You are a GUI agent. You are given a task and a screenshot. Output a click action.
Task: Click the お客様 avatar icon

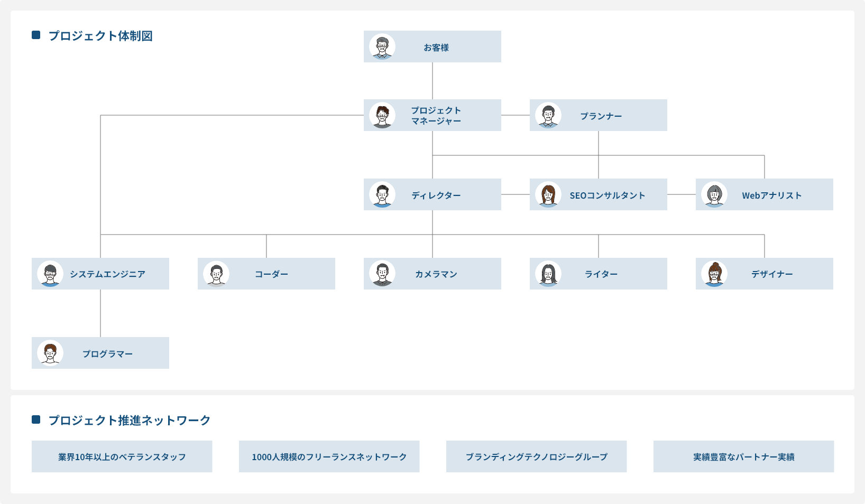click(382, 47)
